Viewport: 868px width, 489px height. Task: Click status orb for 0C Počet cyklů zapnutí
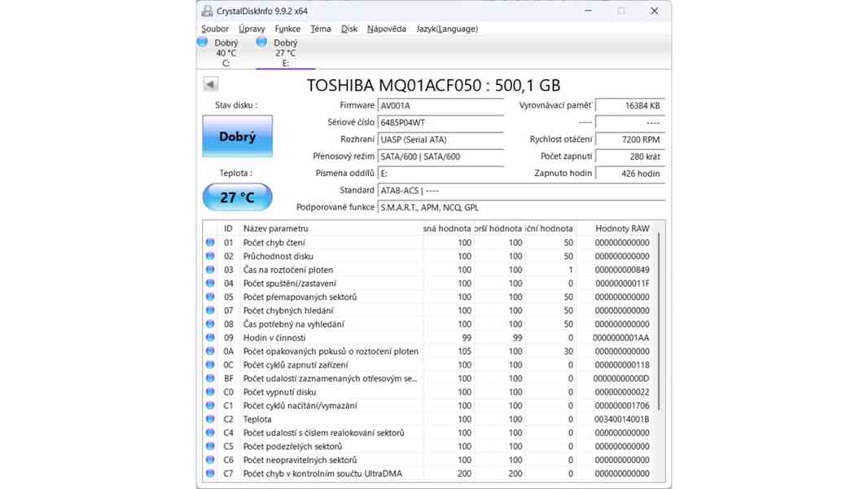point(210,364)
